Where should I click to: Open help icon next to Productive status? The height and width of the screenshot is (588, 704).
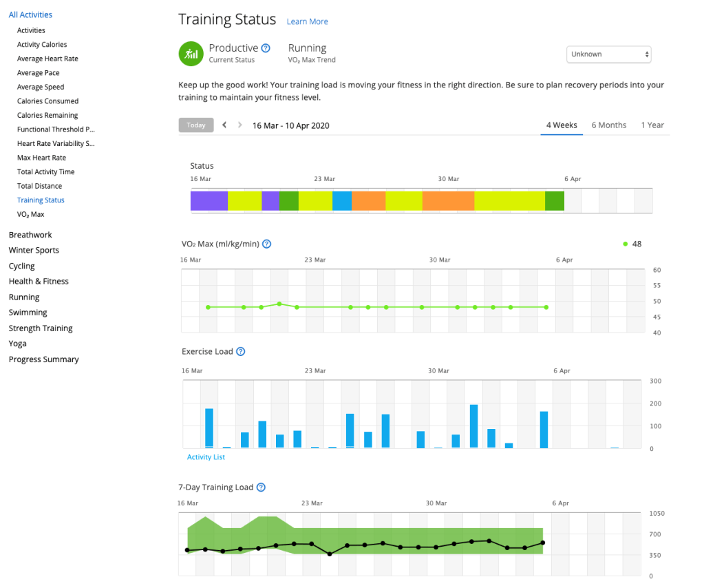tap(266, 48)
